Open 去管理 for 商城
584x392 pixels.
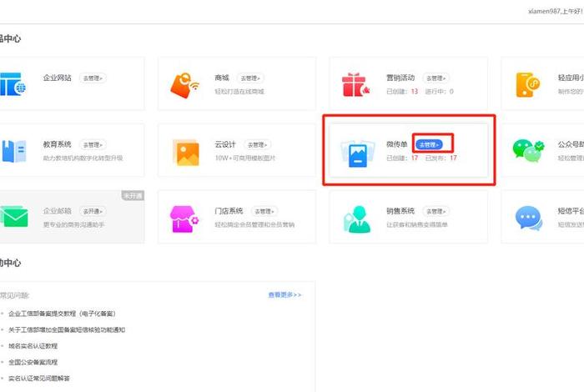(250, 78)
